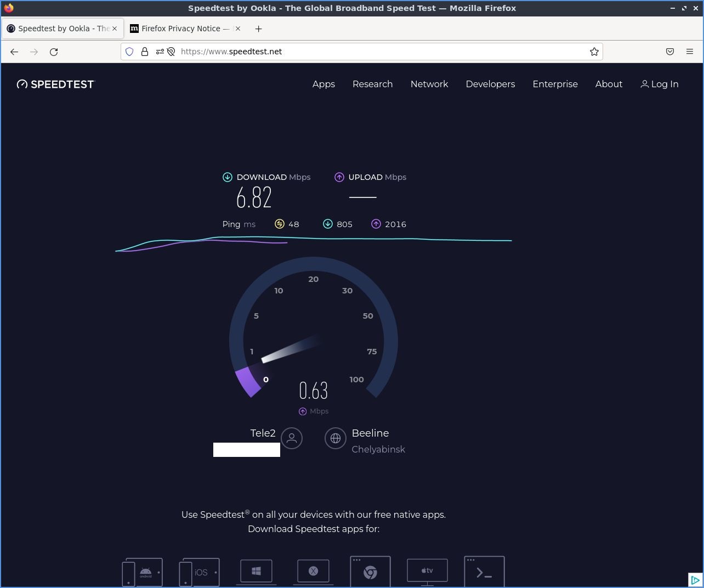Open the Apps menu item
The height and width of the screenshot is (588, 704).
click(323, 84)
